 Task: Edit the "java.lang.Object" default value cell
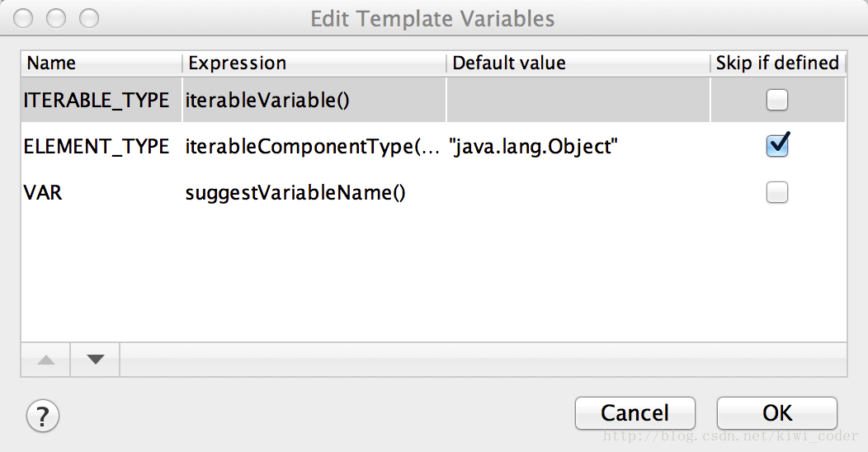pyautogui.click(x=578, y=147)
